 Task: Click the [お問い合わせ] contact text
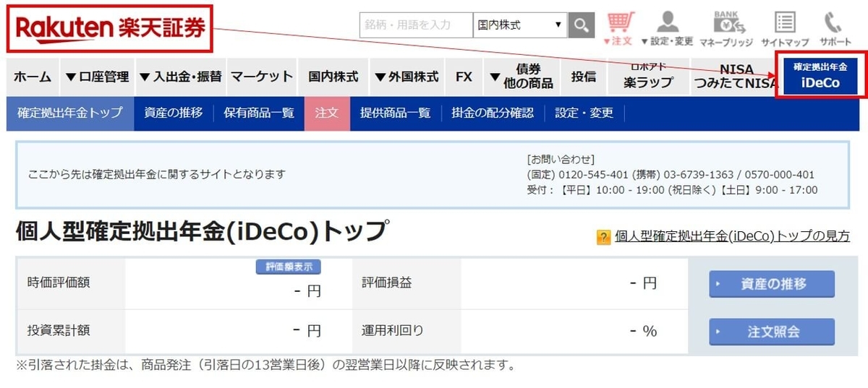coord(561,160)
